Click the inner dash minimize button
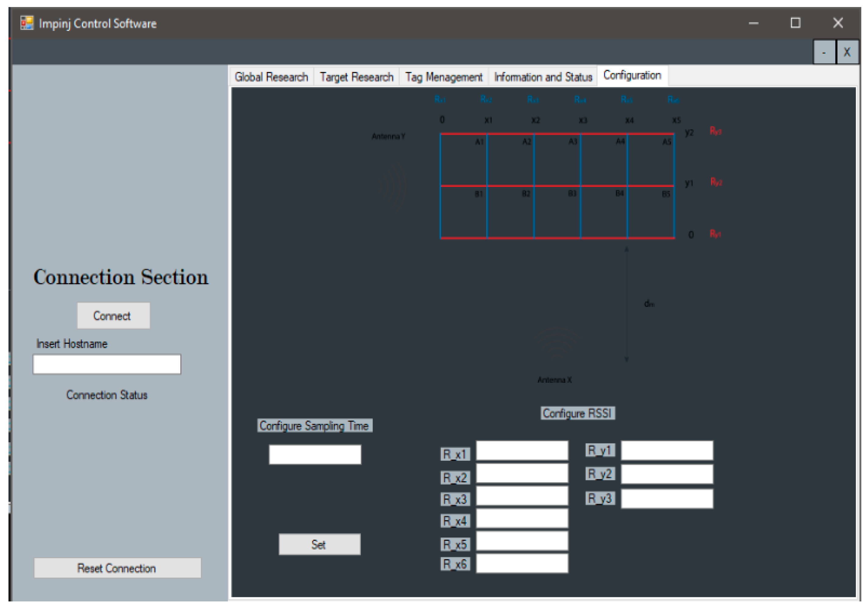The width and height of the screenshot is (868, 609). (x=824, y=52)
